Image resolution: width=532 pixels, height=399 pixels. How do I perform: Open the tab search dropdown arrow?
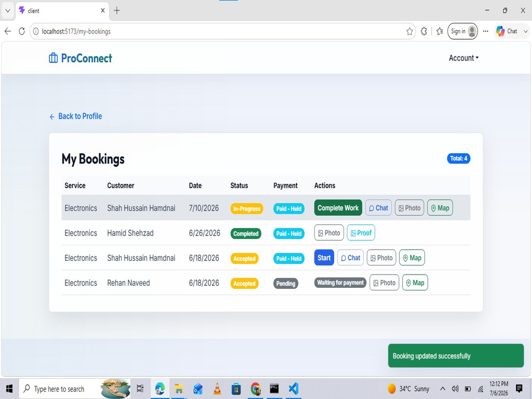[x=7, y=11]
